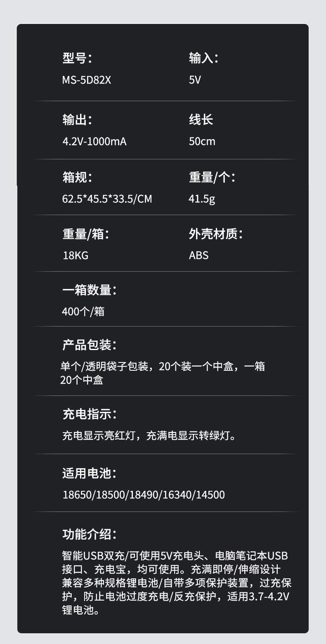Screen dimensions: 326x644
Task: Select the 5V input value
Action: tap(195, 80)
